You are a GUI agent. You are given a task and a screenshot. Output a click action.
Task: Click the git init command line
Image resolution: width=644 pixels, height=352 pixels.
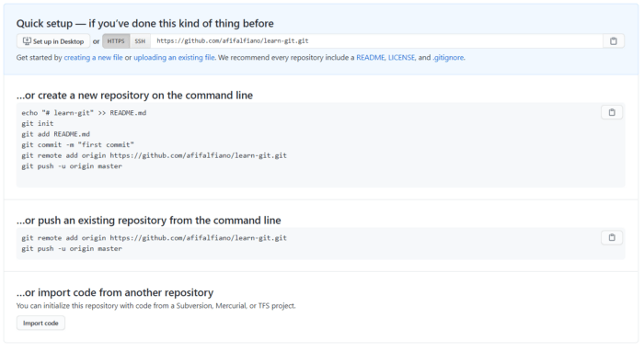pos(38,123)
